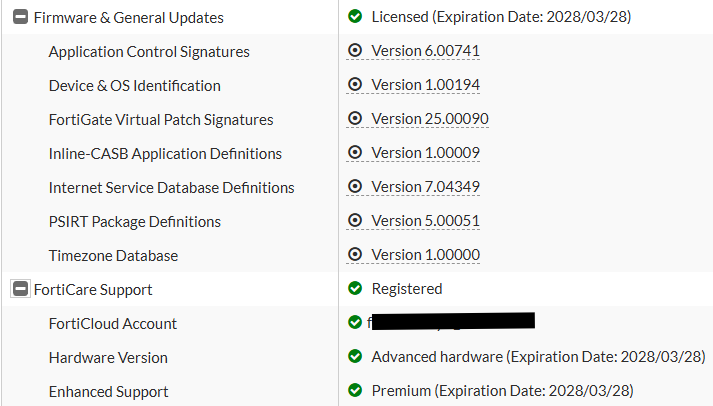
Task: Click the version icon for Timezone Database
Action: pos(355,255)
